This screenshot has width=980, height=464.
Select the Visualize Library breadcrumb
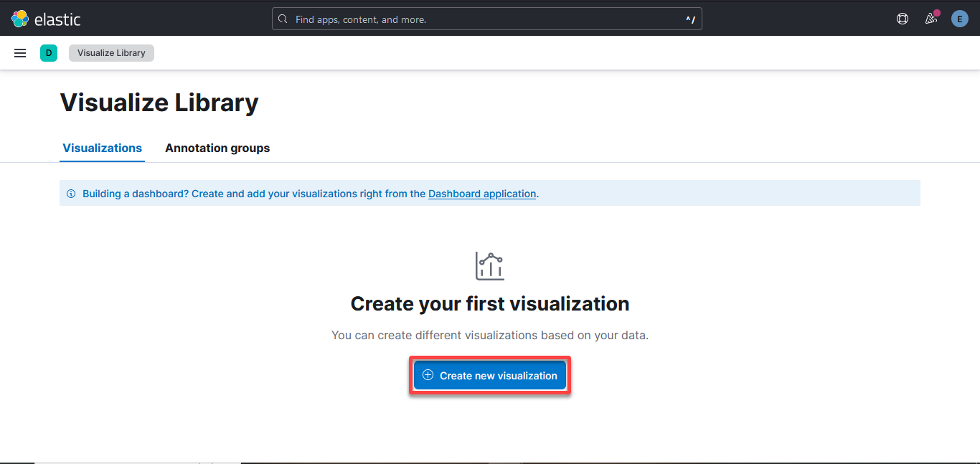pyautogui.click(x=111, y=53)
